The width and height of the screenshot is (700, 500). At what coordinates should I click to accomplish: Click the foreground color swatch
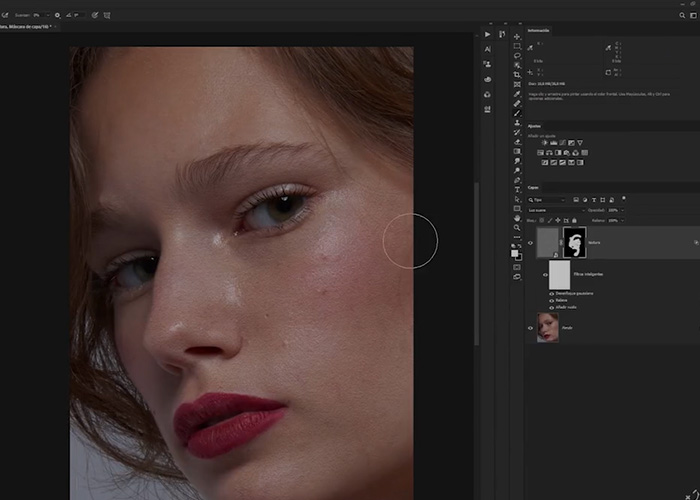pyautogui.click(x=515, y=251)
